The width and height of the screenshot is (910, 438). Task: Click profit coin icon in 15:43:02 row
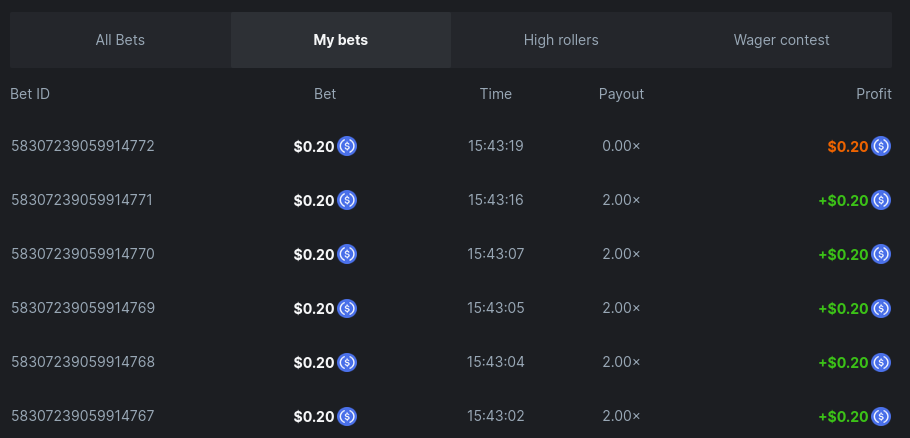coord(881,416)
